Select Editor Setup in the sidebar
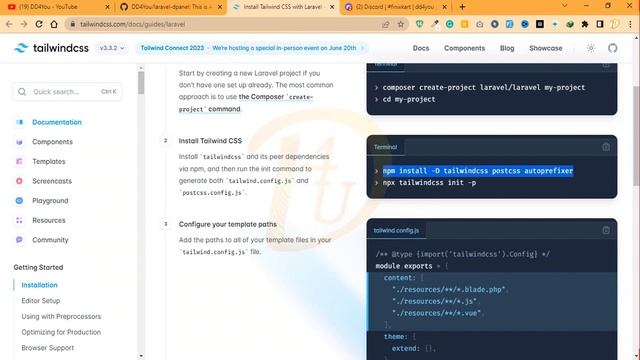 40,300
